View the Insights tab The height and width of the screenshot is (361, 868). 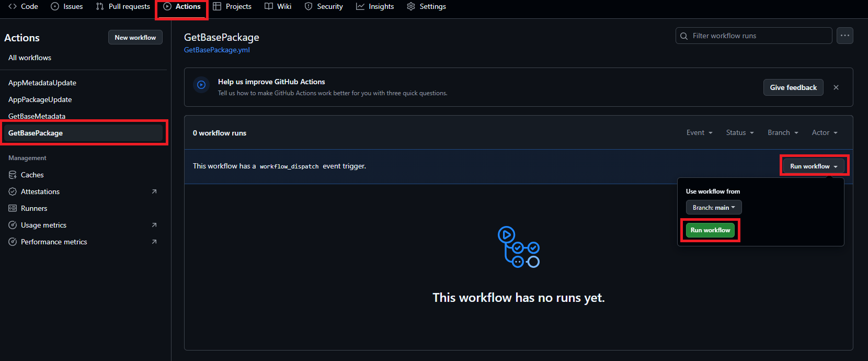coord(375,6)
